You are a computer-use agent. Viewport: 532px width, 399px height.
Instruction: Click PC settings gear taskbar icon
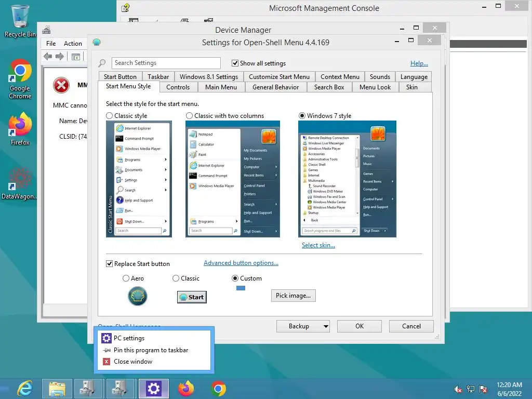[x=153, y=389]
